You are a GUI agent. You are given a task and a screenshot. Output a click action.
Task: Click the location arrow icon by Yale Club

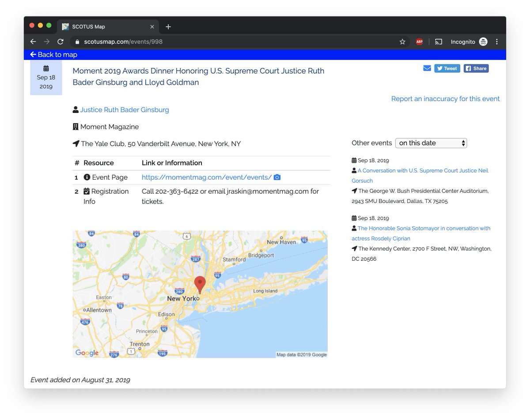[76, 144]
